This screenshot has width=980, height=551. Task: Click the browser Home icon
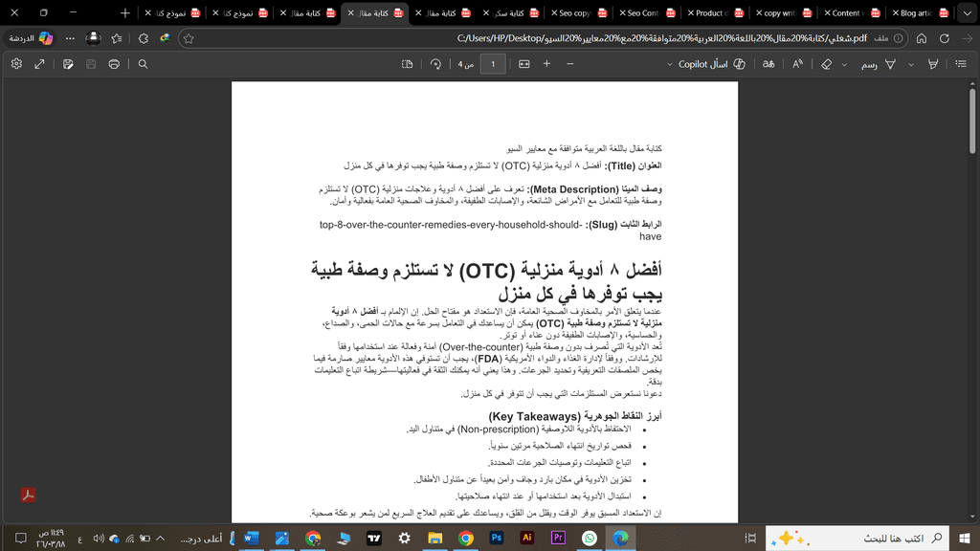point(922,38)
